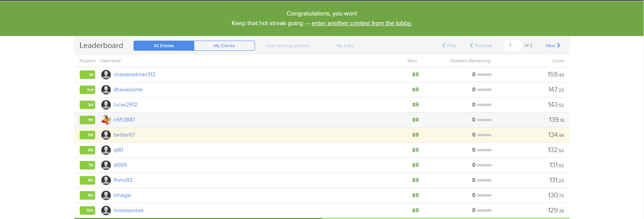Open ql81 profile link
Screen dimensions: 644x219
[118, 150]
